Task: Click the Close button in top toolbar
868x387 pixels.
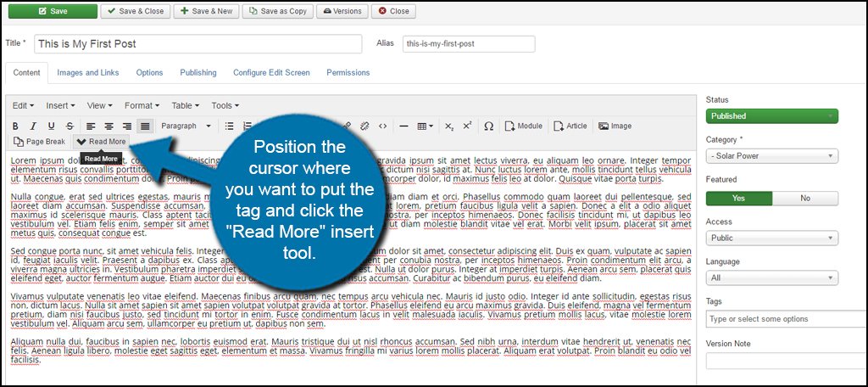Action: (x=393, y=11)
